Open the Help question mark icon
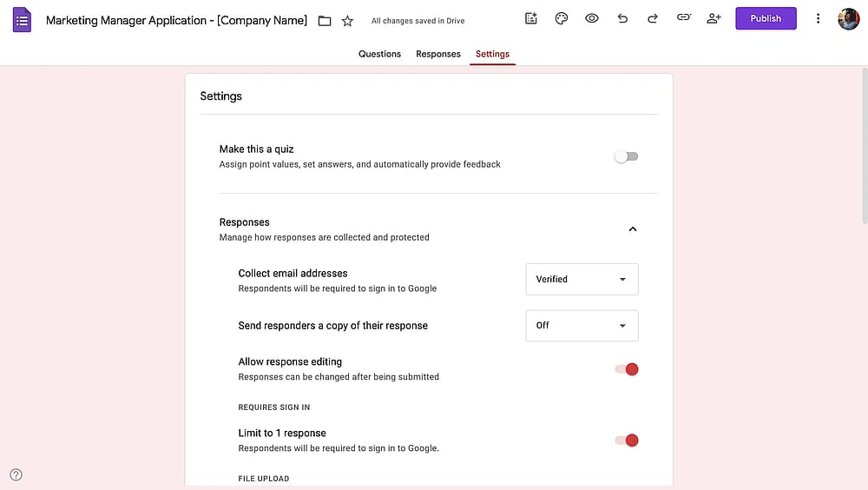868x490 pixels. [16, 474]
